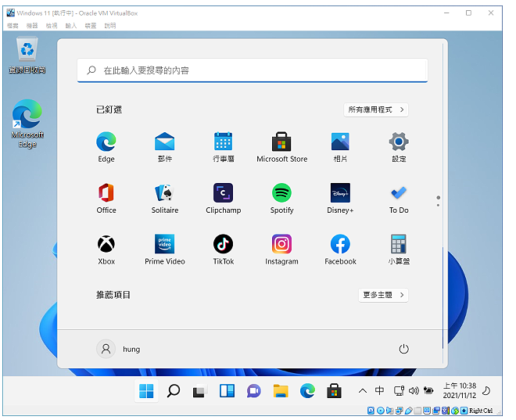Open Teams Chat on the taskbar
Screen dimensions: 516x420
[x=253, y=391]
